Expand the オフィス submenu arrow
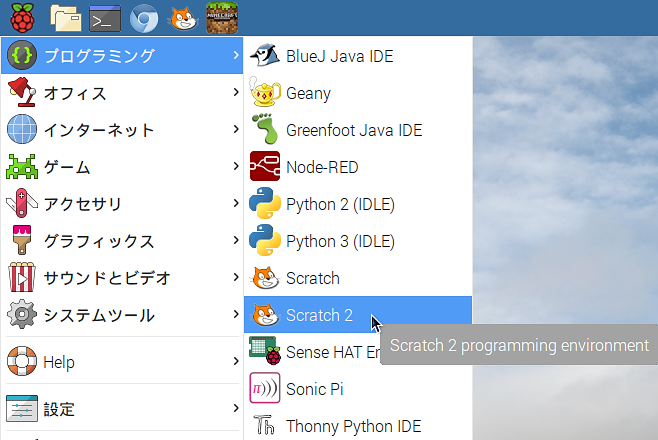Screen dimensions: 658x440 pos(236,92)
